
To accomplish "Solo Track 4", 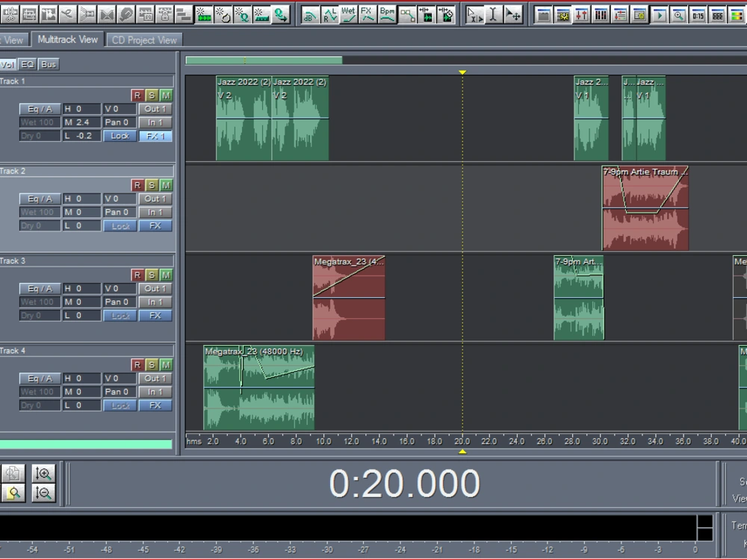I will pyautogui.click(x=152, y=365).
